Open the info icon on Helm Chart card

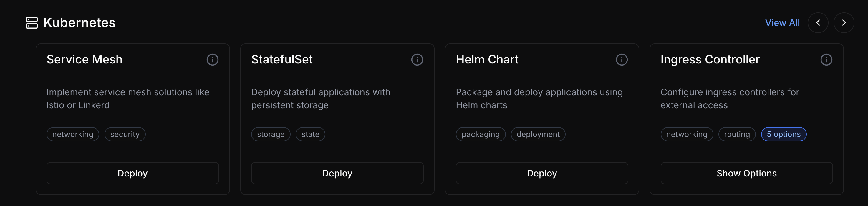pos(622,59)
